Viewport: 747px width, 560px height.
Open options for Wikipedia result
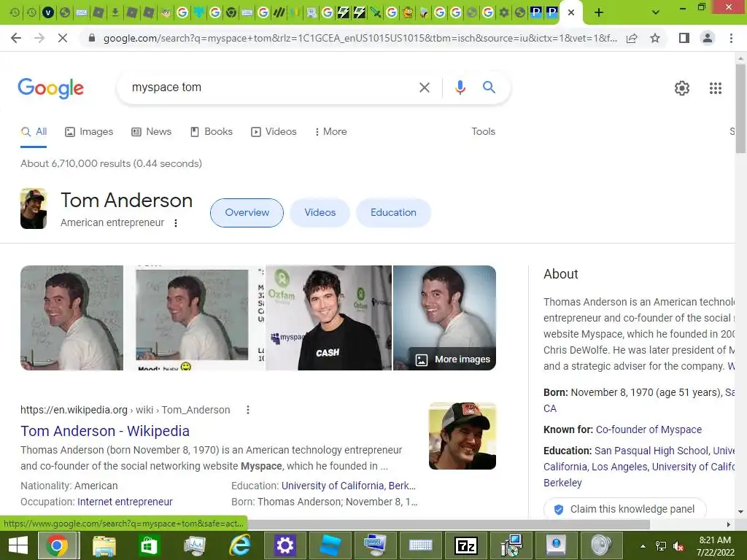[x=248, y=410]
